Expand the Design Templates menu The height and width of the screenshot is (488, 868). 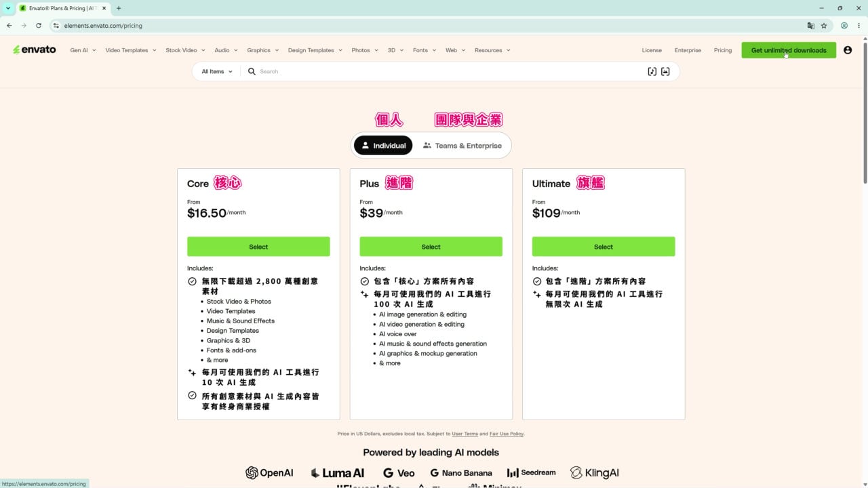315,50
